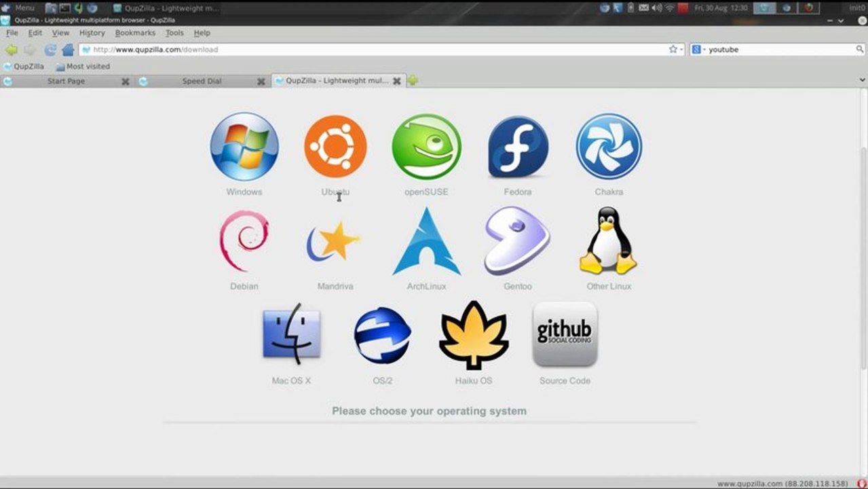Open the panel Menu button
Viewport: 868px width, 489px height.
pyautogui.click(x=18, y=8)
